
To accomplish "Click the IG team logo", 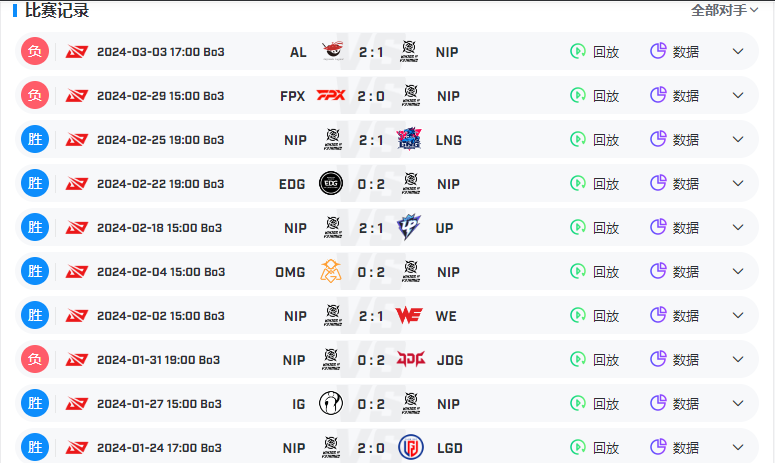I will [x=331, y=403].
